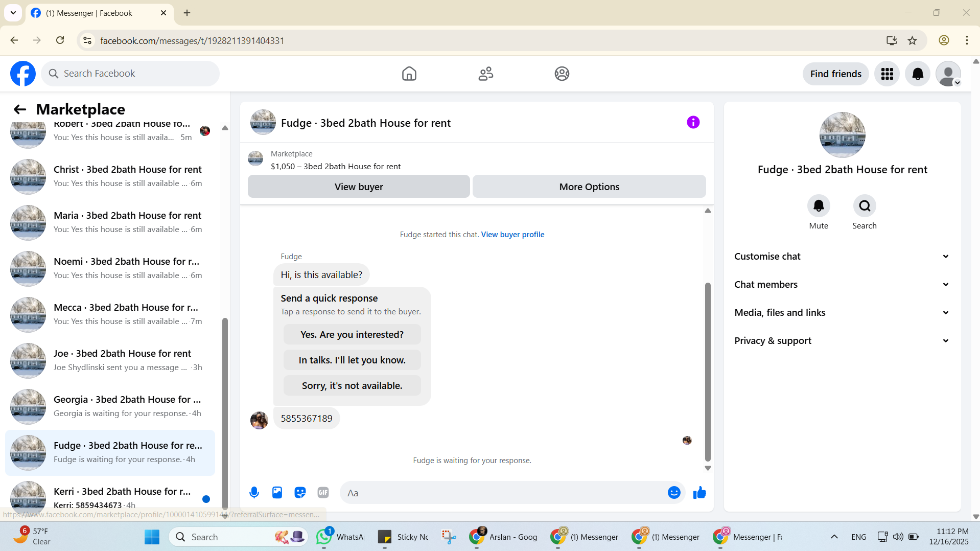
Task: Click the Windows taskbar Search box
Action: [x=238, y=537]
